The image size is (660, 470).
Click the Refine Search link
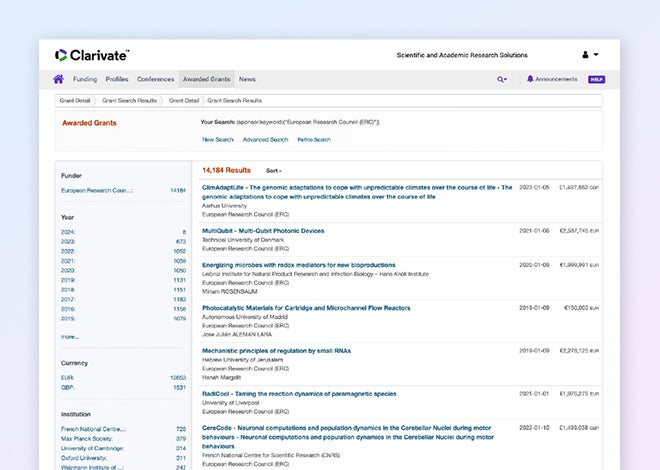click(314, 139)
